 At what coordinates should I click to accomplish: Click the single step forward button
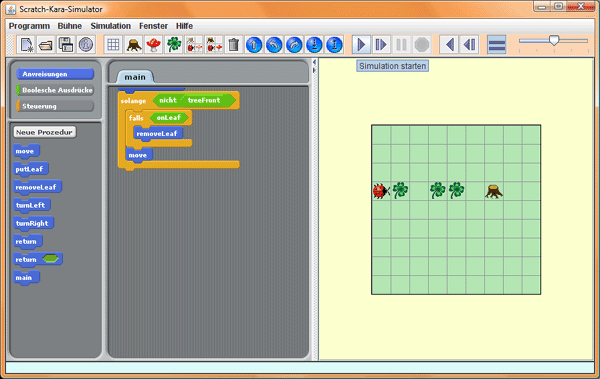coord(381,45)
